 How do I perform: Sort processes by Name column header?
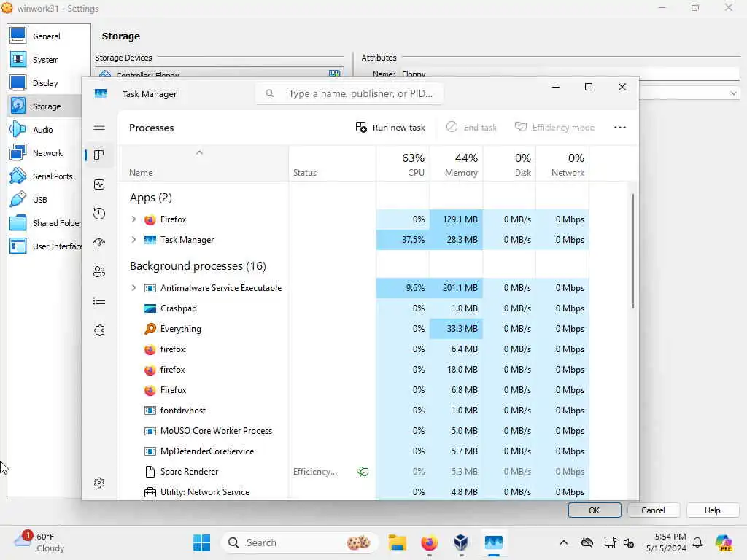[x=203, y=164]
